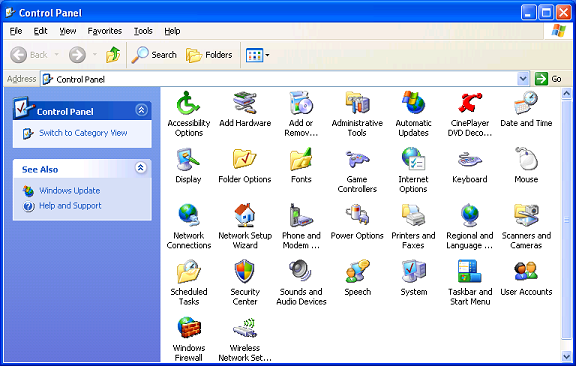
Task: Click the Search toolbar button
Action: 154,55
